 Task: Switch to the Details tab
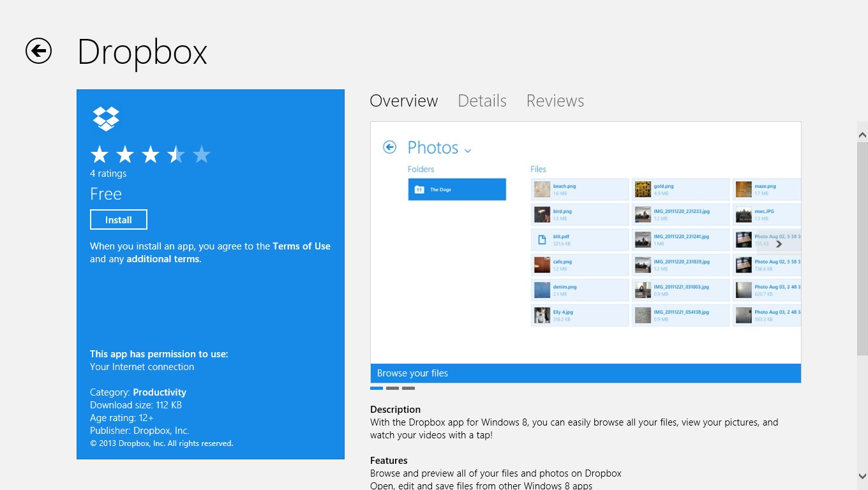[482, 101]
